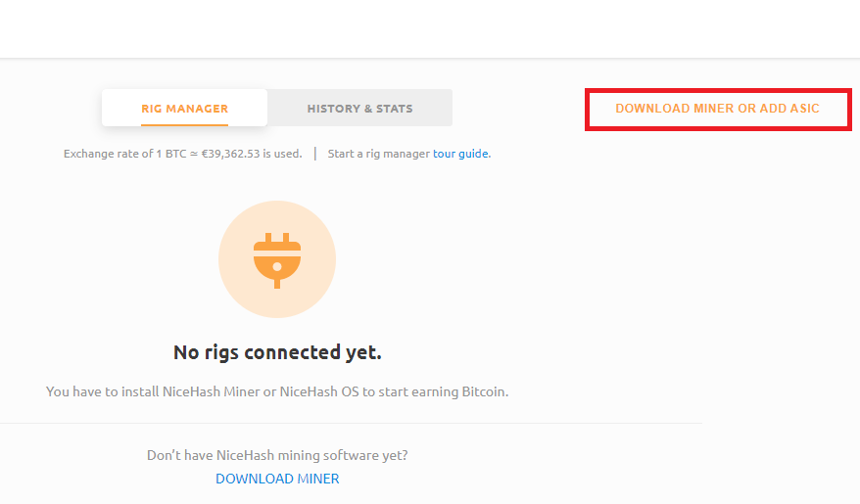Screen dimensions: 860x504
Task: Follow the tour guide link
Action: 460,154
